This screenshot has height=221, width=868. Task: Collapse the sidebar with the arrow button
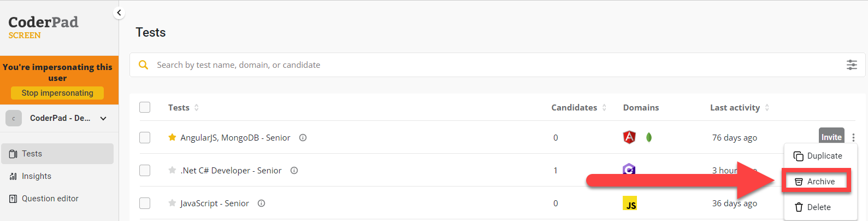tap(119, 13)
